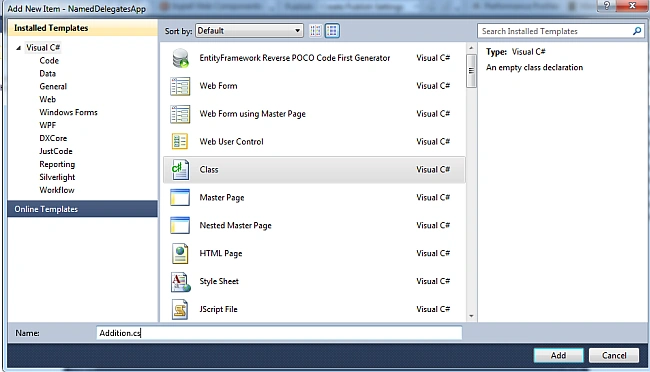This screenshot has height=372, width=650.
Task: Open the Sort by Default dropdown
Action: click(249, 31)
